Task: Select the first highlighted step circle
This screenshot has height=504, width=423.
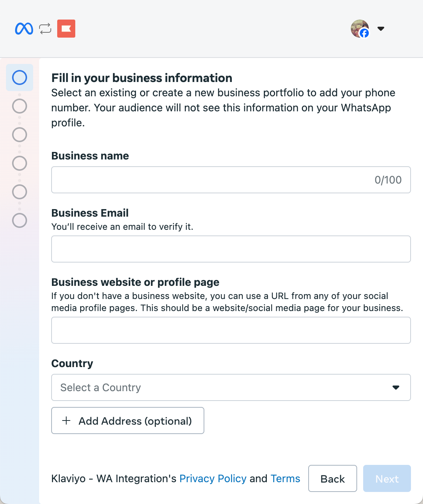Action: pyautogui.click(x=20, y=77)
